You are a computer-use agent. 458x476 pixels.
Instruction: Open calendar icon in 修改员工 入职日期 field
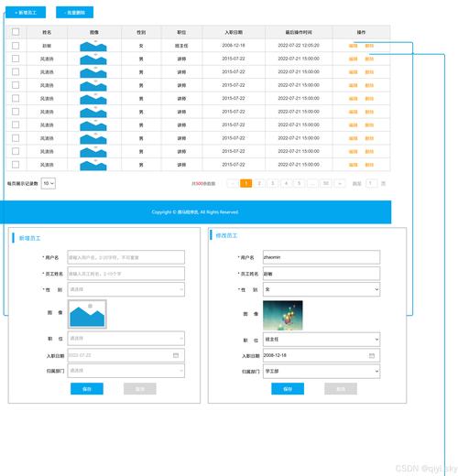(372, 355)
